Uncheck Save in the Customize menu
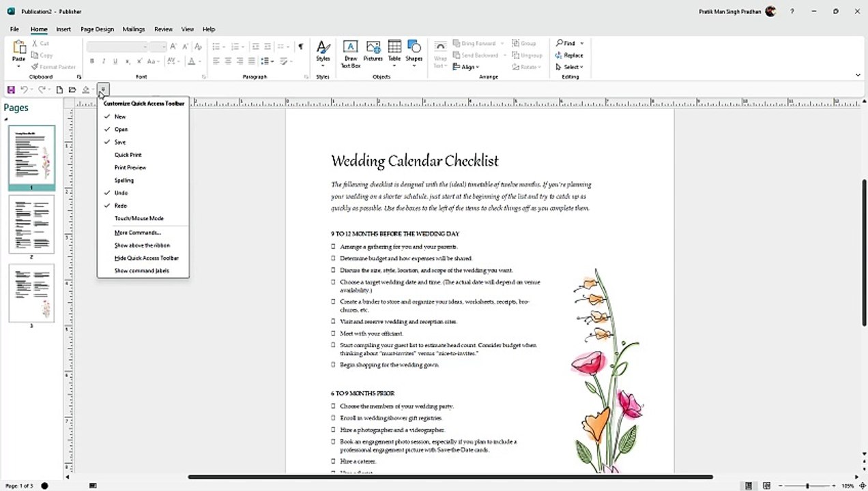This screenshot has height=491, width=868. [143, 142]
